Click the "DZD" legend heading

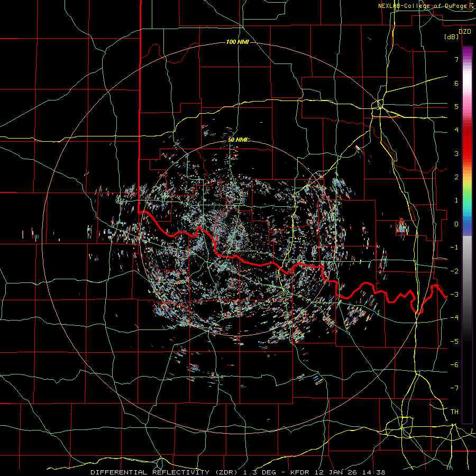(x=464, y=32)
